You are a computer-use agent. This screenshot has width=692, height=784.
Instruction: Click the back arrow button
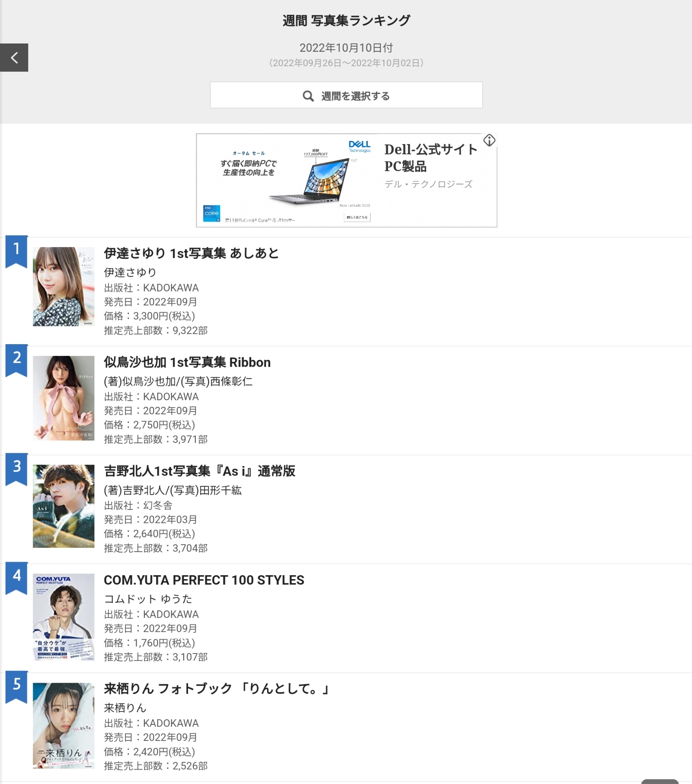tap(14, 57)
